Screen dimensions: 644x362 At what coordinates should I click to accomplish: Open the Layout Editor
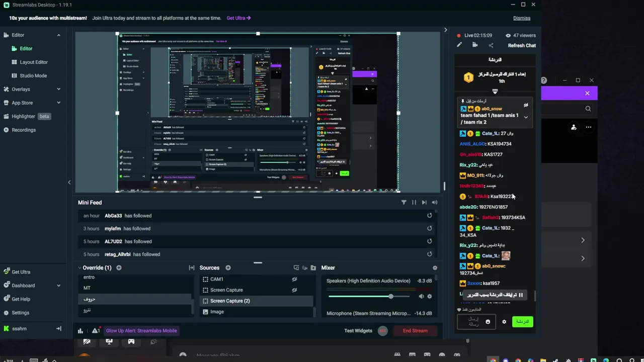coord(33,62)
